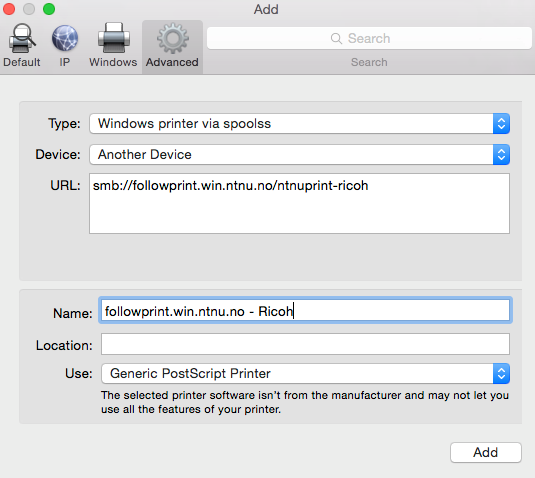Switch to the Windows printer icon
535x478 pixels.
[x=114, y=38]
